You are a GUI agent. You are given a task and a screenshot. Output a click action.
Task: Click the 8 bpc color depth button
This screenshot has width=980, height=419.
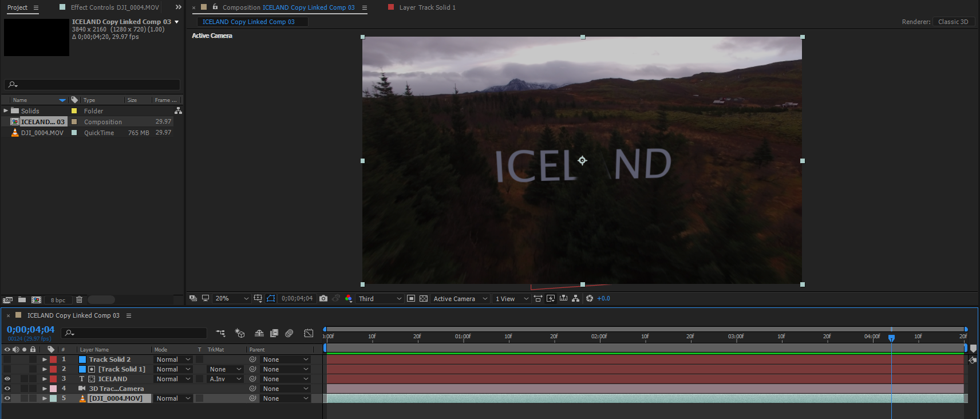[x=58, y=300]
